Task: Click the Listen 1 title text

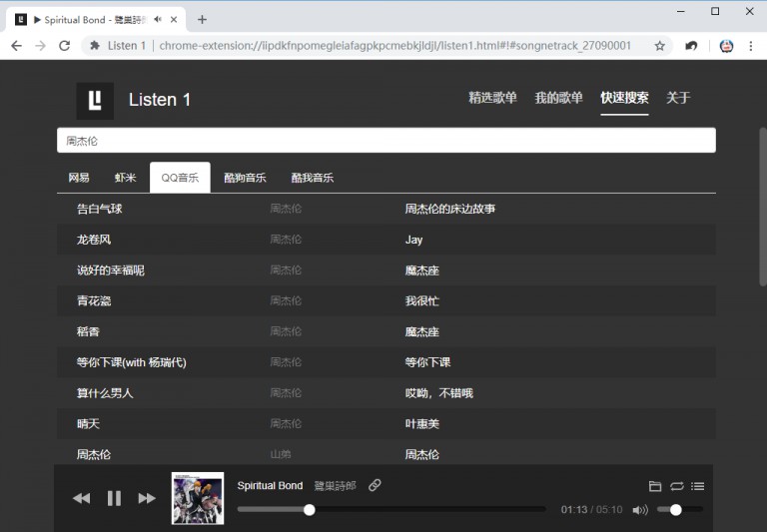Action: (x=160, y=100)
